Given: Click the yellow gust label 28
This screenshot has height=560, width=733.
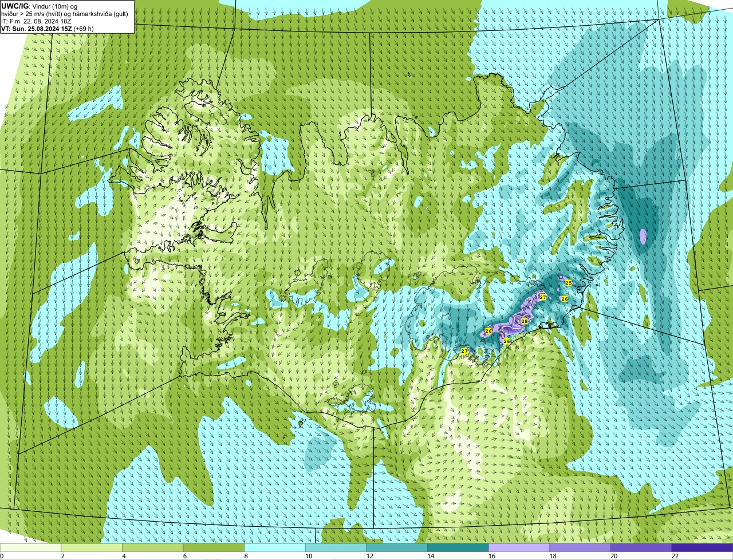Looking at the screenshot, I should 524,321.
